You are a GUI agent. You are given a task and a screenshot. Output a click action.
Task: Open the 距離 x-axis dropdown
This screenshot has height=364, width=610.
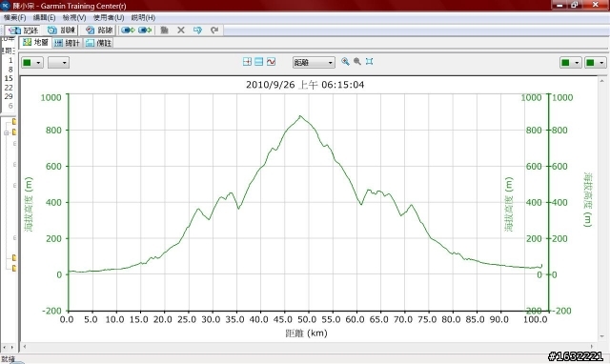tap(314, 62)
